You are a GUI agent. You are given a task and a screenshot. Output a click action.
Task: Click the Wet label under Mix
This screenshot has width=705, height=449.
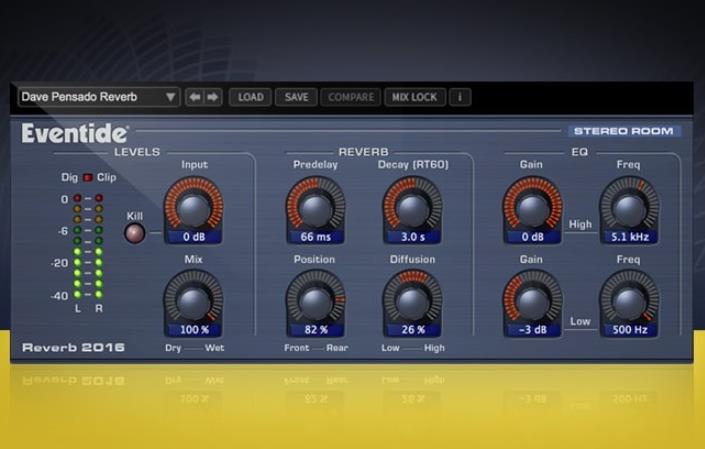tap(214, 348)
